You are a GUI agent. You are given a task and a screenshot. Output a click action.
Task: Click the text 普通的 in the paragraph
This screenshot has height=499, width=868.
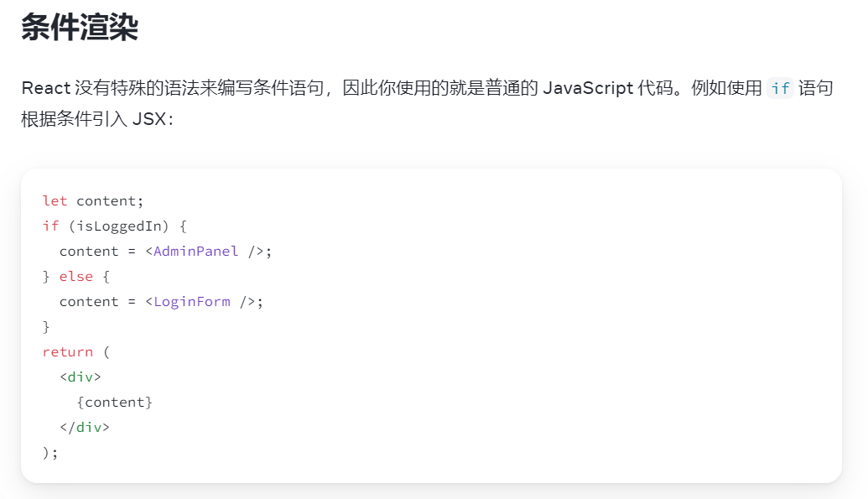(x=512, y=88)
